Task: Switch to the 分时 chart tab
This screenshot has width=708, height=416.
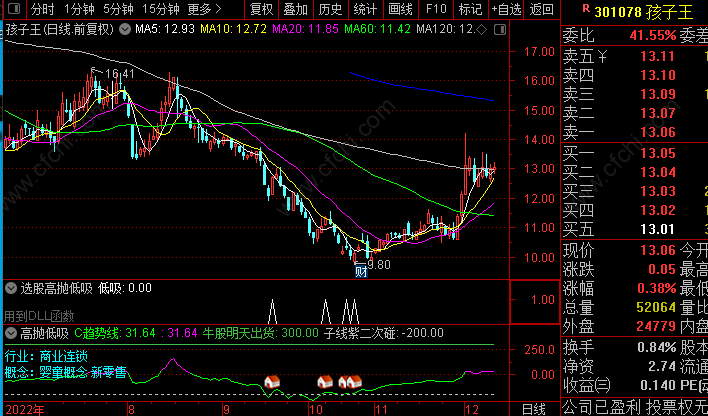Action: tap(43, 9)
